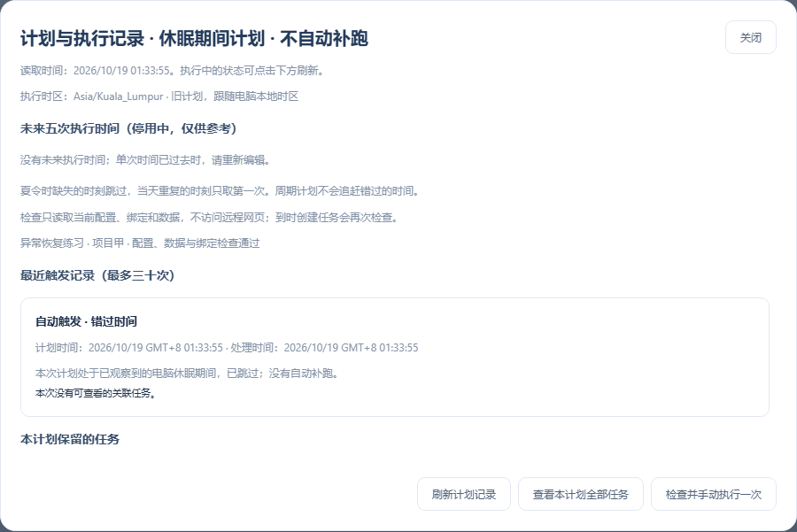Click heading 本计划保留的任务
Image resolution: width=797 pixels, height=532 pixels.
click(x=70, y=439)
